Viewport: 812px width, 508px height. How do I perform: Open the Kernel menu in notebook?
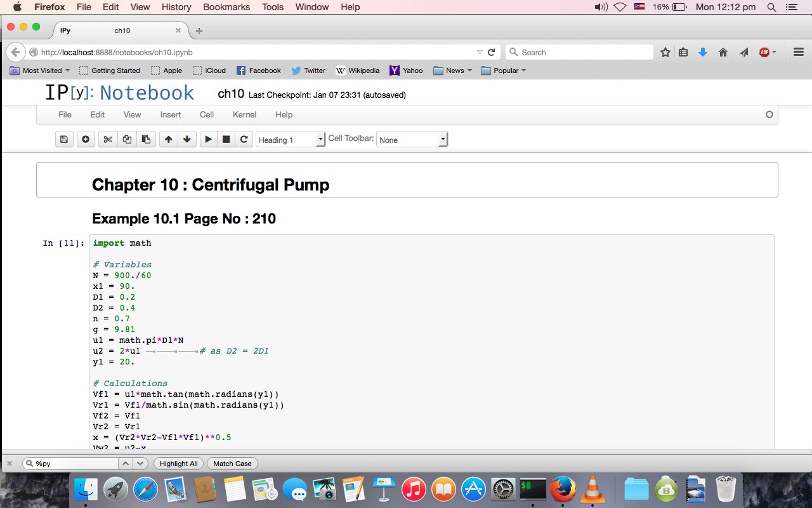244,115
